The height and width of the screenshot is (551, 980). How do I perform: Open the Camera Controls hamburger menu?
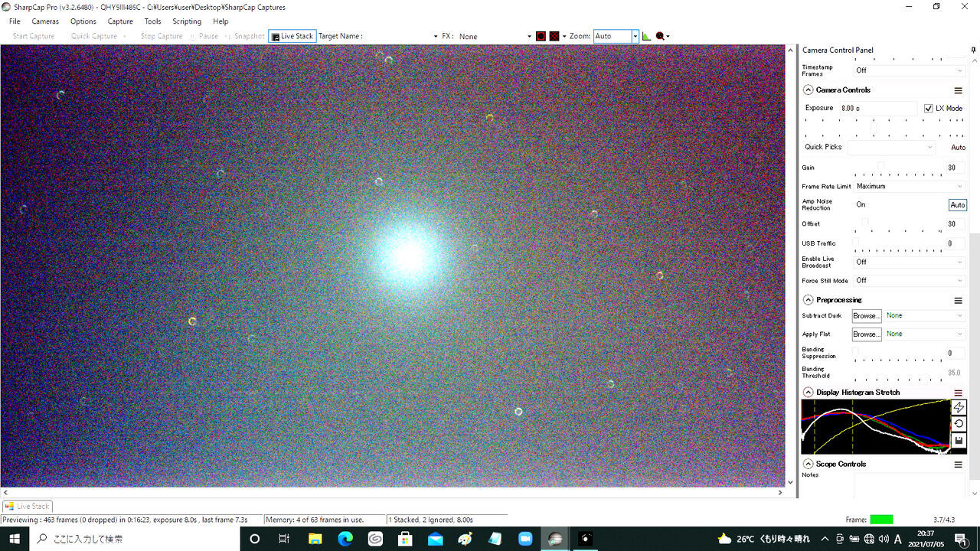[x=958, y=90]
